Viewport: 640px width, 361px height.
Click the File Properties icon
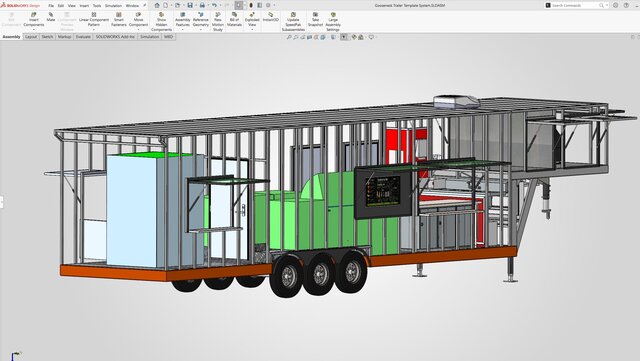(x=260, y=5)
